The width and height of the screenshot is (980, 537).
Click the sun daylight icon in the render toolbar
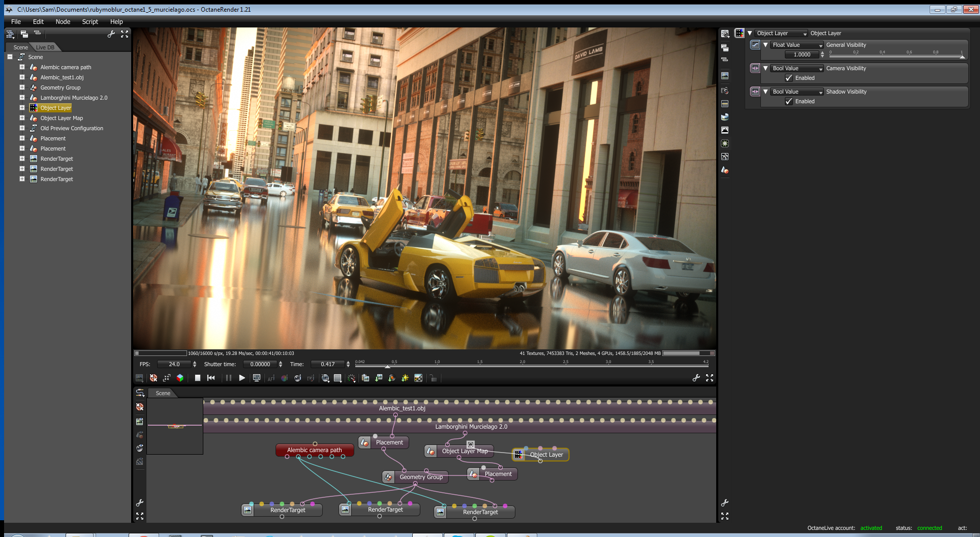pos(405,378)
